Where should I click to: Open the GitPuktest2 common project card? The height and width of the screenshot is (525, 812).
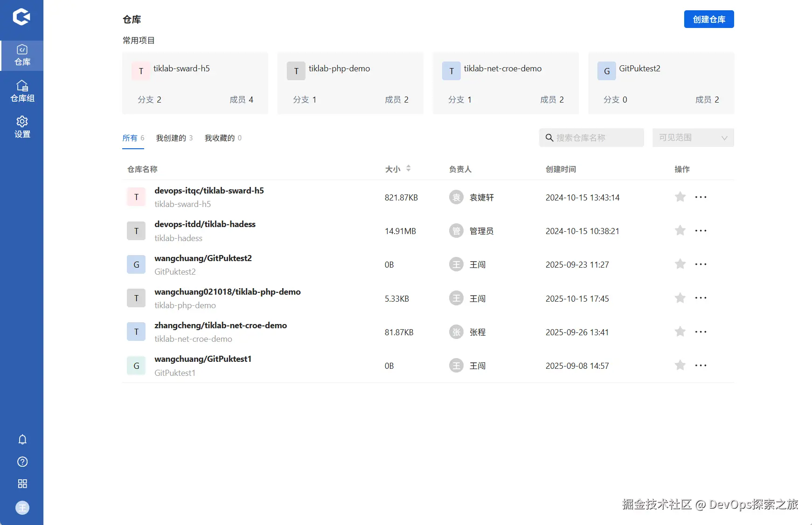point(661,83)
